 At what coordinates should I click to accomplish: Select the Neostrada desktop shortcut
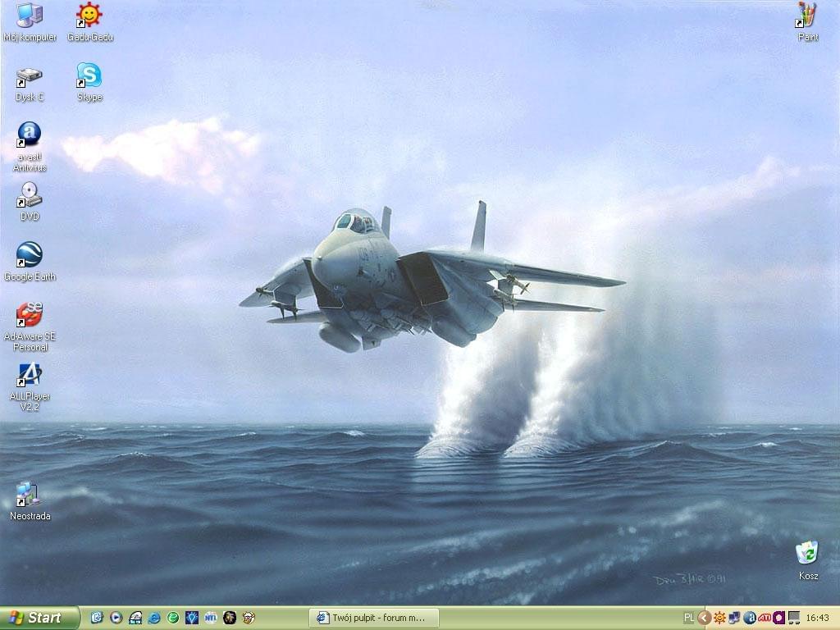[30, 501]
